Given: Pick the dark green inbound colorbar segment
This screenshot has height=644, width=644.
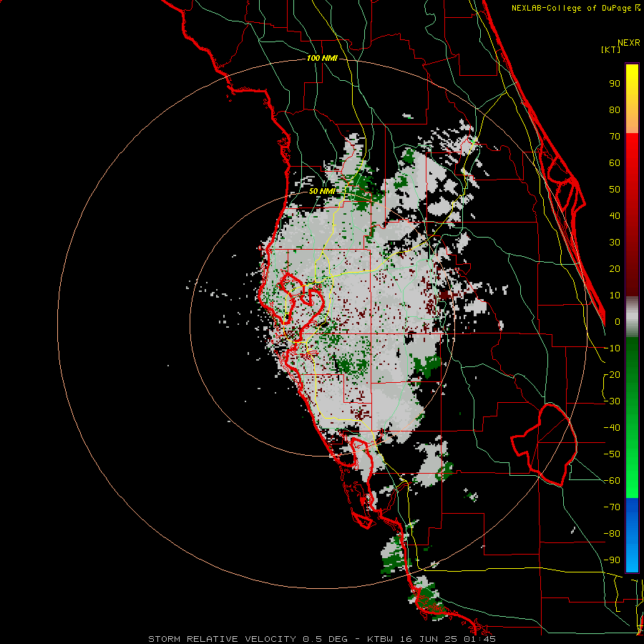Looking at the screenshot, I should click(632, 361).
